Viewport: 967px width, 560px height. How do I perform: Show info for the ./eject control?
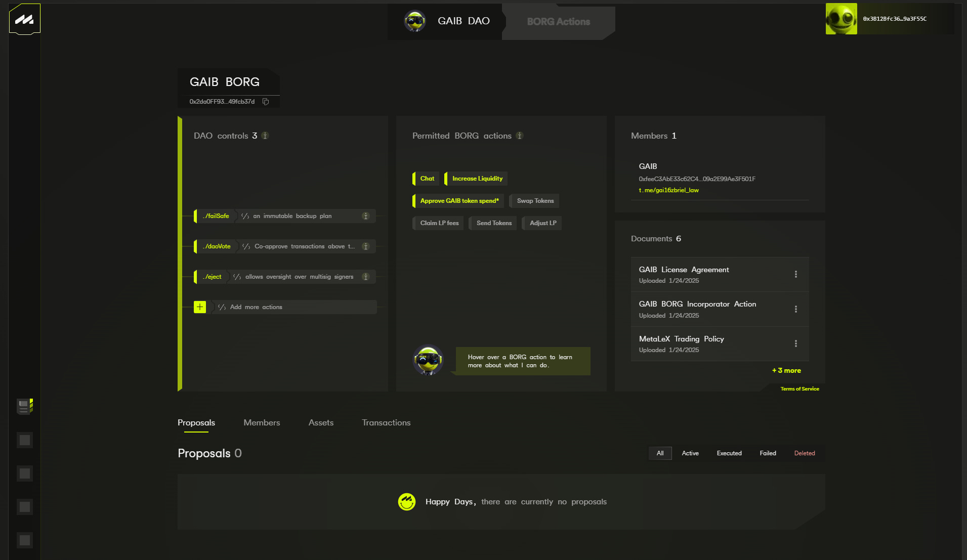[x=365, y=277]
